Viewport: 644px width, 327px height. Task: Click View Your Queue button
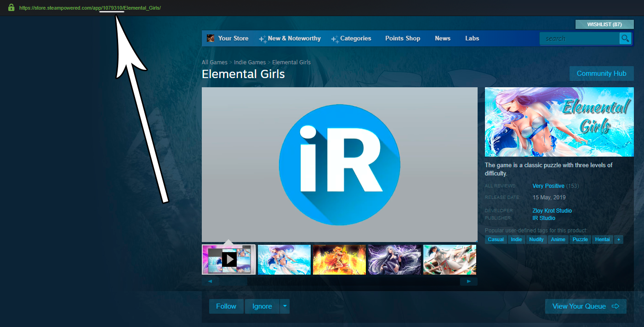tap(586, 306)
